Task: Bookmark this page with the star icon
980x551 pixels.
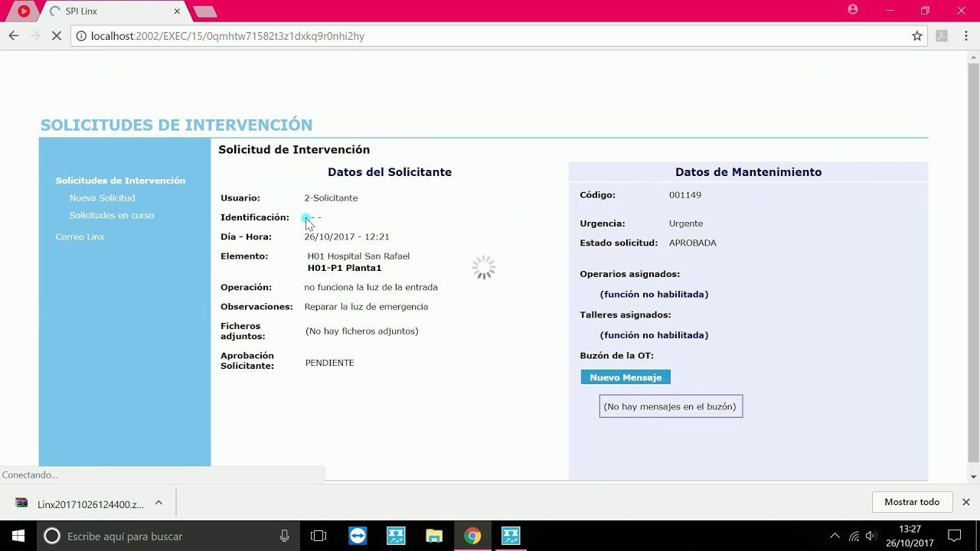Action: click(x=917, y=36)
